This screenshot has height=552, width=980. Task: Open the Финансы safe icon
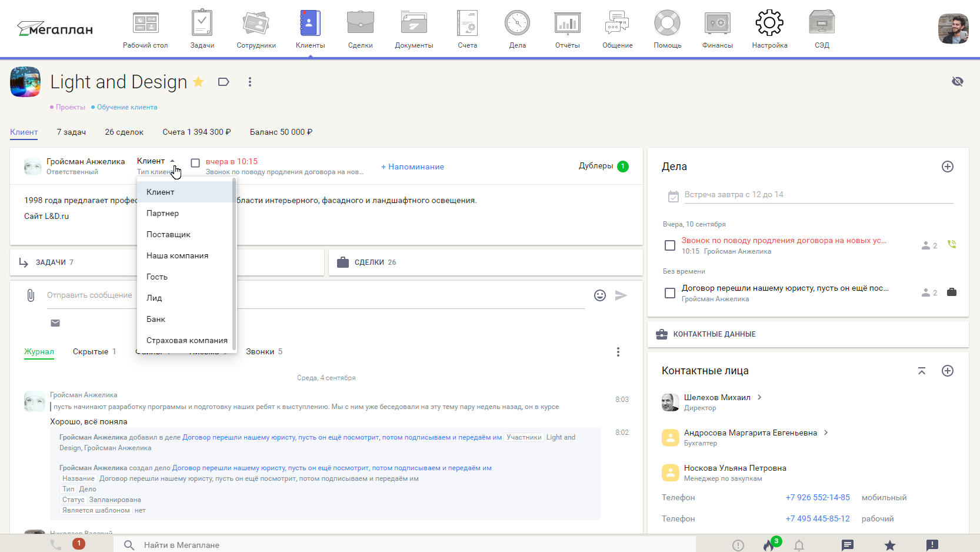tap(717, 24)
